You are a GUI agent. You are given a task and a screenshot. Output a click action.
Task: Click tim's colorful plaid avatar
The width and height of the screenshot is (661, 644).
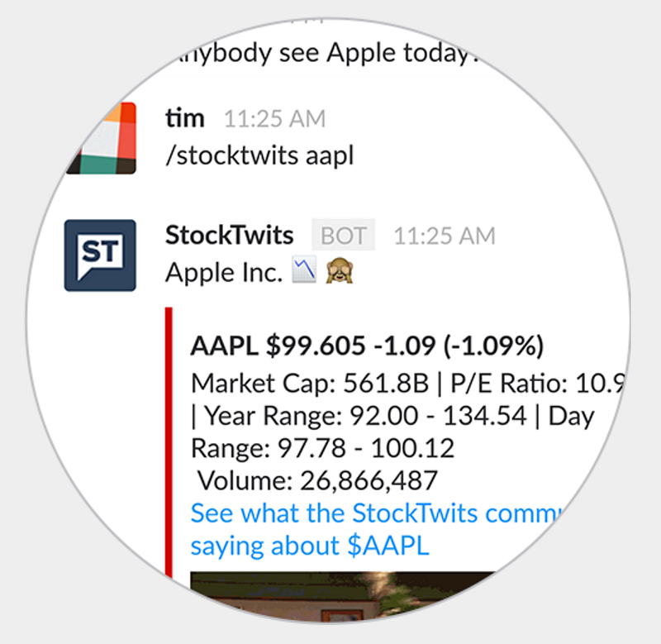[102, 138]
